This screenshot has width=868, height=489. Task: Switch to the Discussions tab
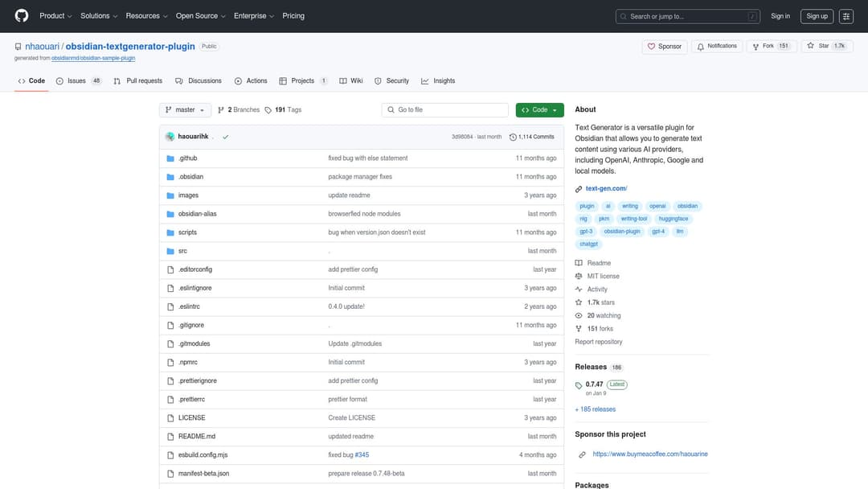[x=199, y=81]
